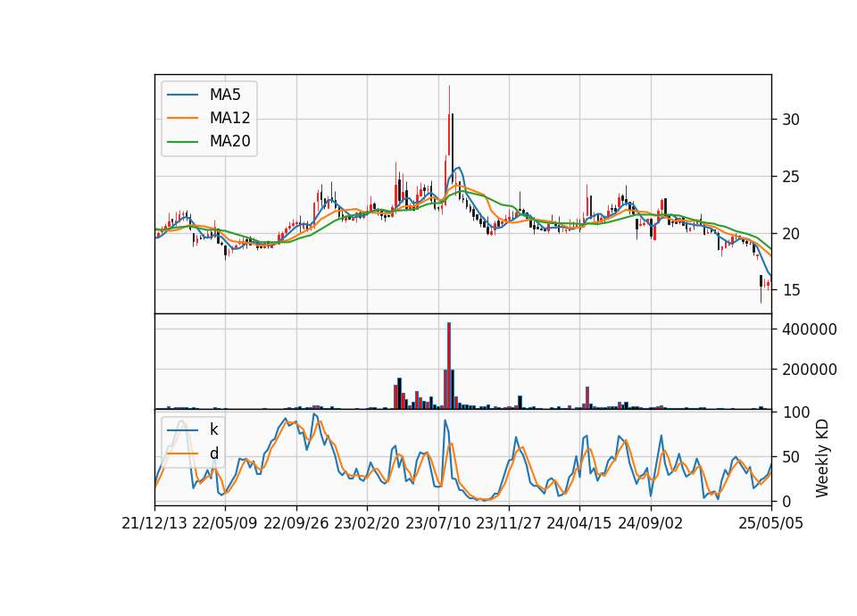Click the price axis label 20
The width and height of the screenshot is (857, 616).
[791, 233]
